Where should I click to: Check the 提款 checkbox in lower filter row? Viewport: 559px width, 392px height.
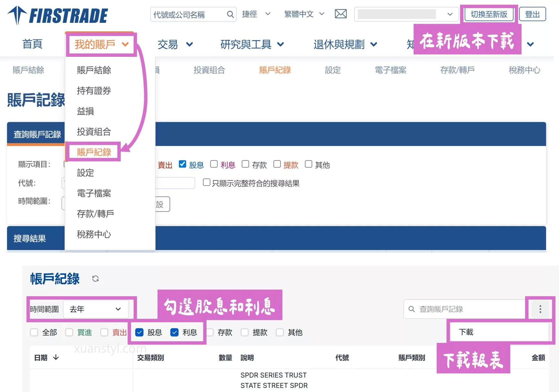pos(245,332)
